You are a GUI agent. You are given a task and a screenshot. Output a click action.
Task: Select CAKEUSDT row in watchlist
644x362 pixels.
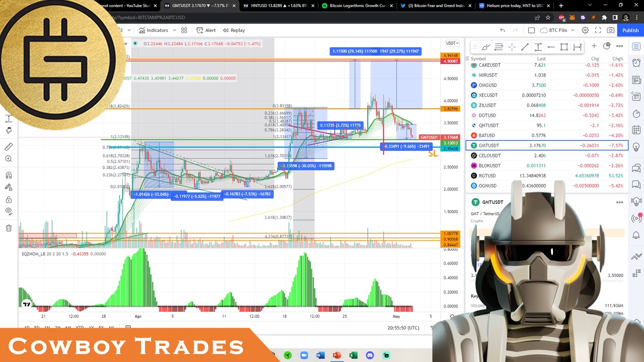click(547, 65)
